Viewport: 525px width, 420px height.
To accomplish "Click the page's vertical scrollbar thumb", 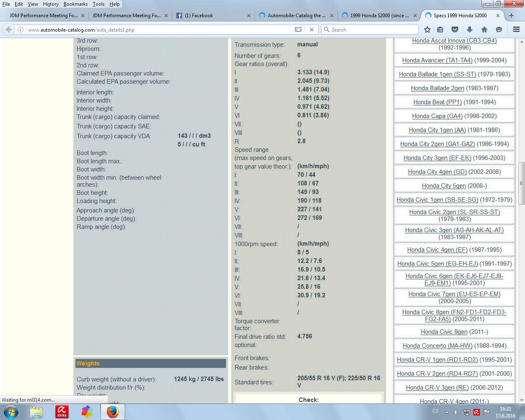I will [521, 183].
